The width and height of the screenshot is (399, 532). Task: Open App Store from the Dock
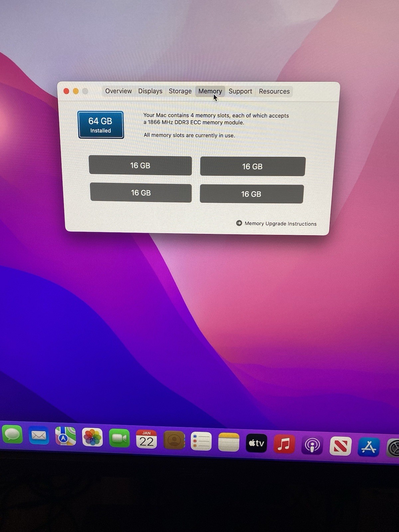point(369,447)
